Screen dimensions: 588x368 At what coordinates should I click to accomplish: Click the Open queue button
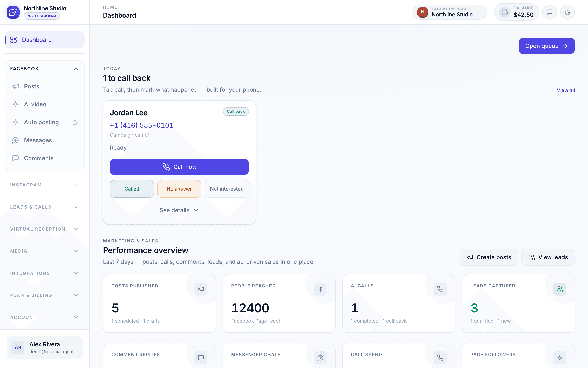click(546, 46)
